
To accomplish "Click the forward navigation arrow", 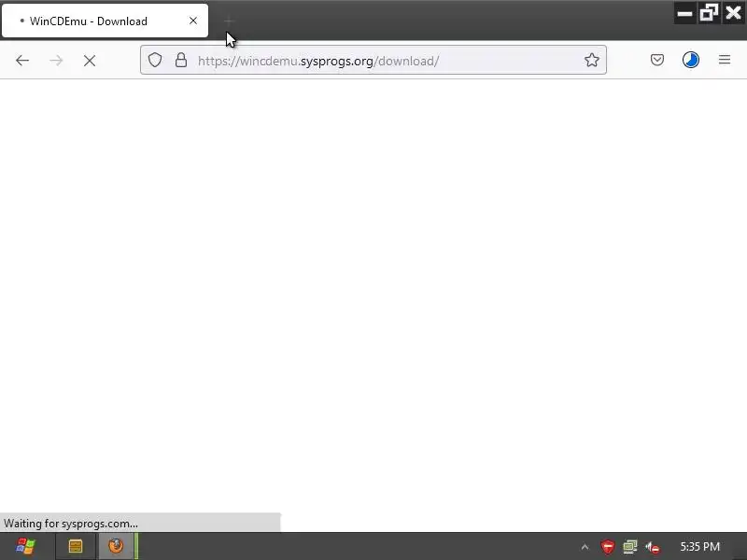I will 56,61.
